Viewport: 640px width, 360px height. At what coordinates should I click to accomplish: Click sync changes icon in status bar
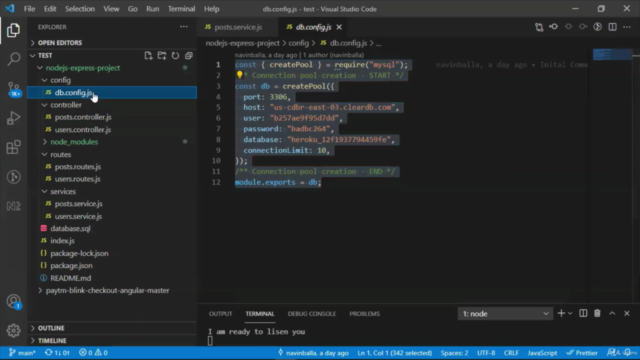click(57, 353)
